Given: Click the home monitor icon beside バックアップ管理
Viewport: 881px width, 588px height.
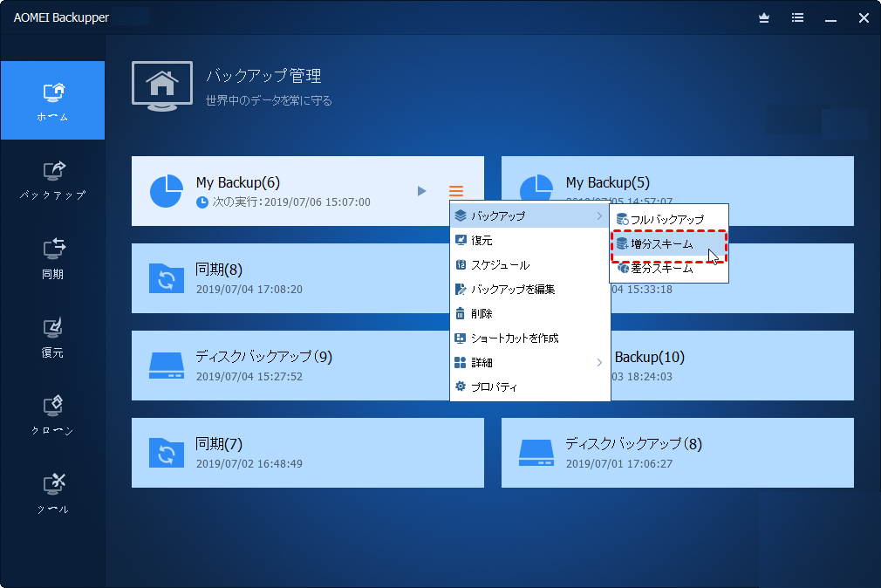Looking at the screenshot, I should [x=162, y=86].
